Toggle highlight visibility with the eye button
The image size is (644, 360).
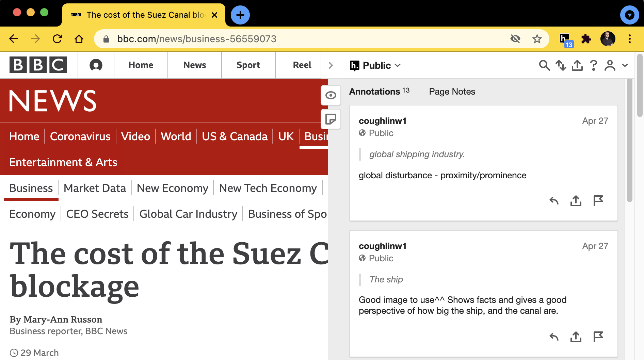coord(331,95)
